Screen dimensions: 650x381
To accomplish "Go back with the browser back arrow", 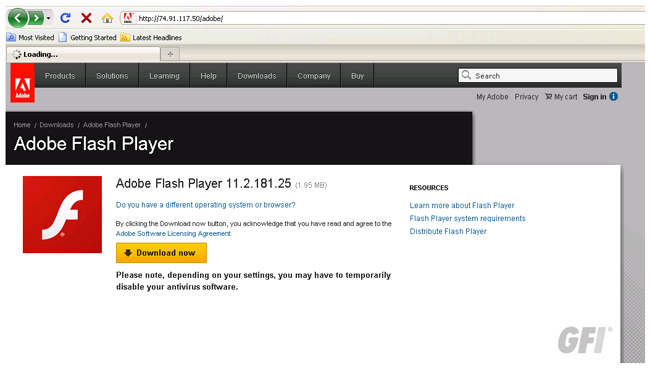I will (x=17, y=18).
